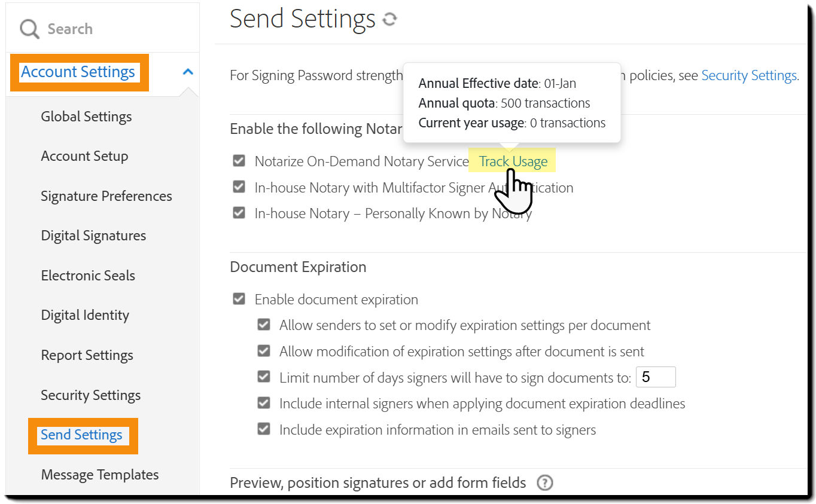
Task: Click the search magnifier icon
Action: (29, 29)
